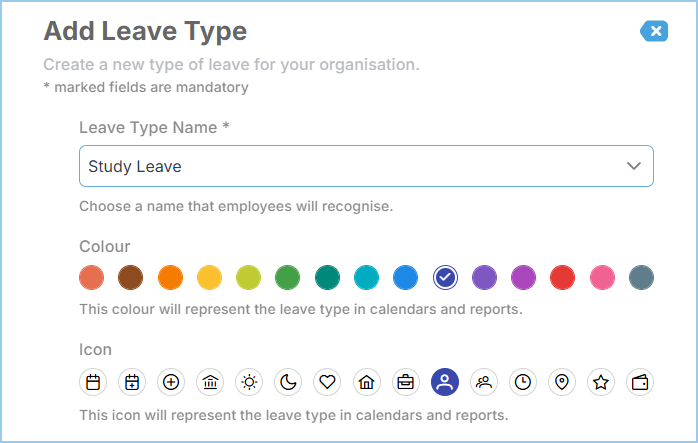
Task: Choose the pink colour swatch
Action: pos(602,277)
